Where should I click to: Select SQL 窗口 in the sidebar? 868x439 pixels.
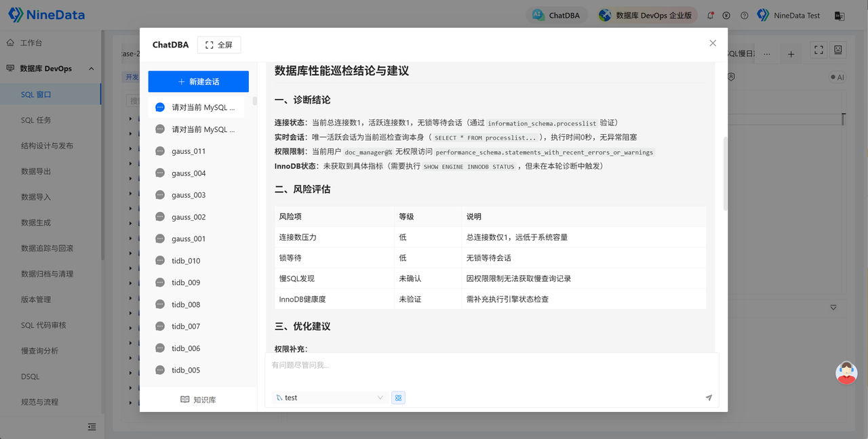coord(50,95)
